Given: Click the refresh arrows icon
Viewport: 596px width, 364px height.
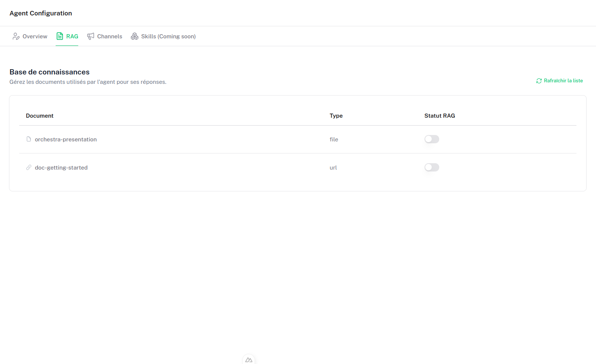Looking at the screenshot, I should 539,81.
